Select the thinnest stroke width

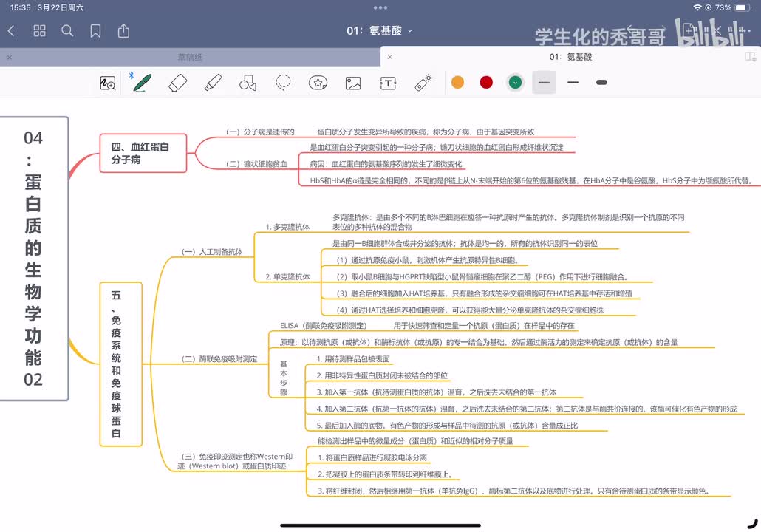[x=544, y=83]
